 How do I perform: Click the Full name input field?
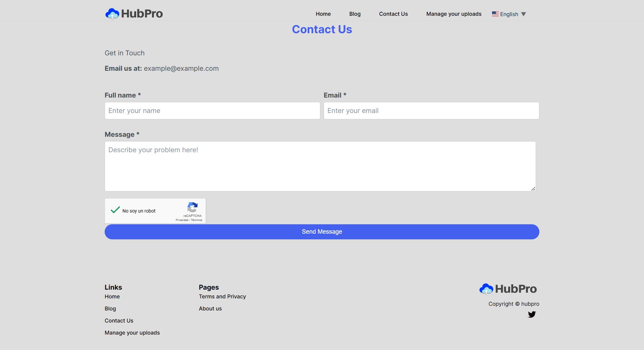(212, 111)
